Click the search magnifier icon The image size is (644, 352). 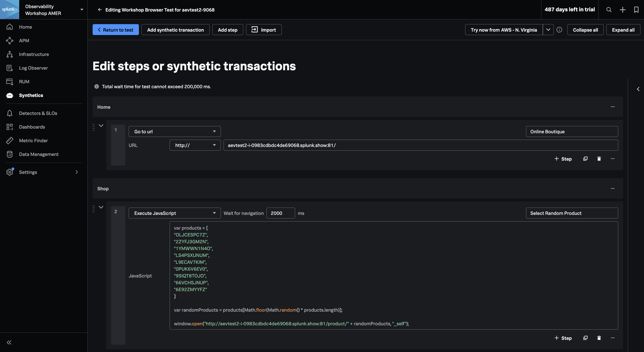coord(609,10)
